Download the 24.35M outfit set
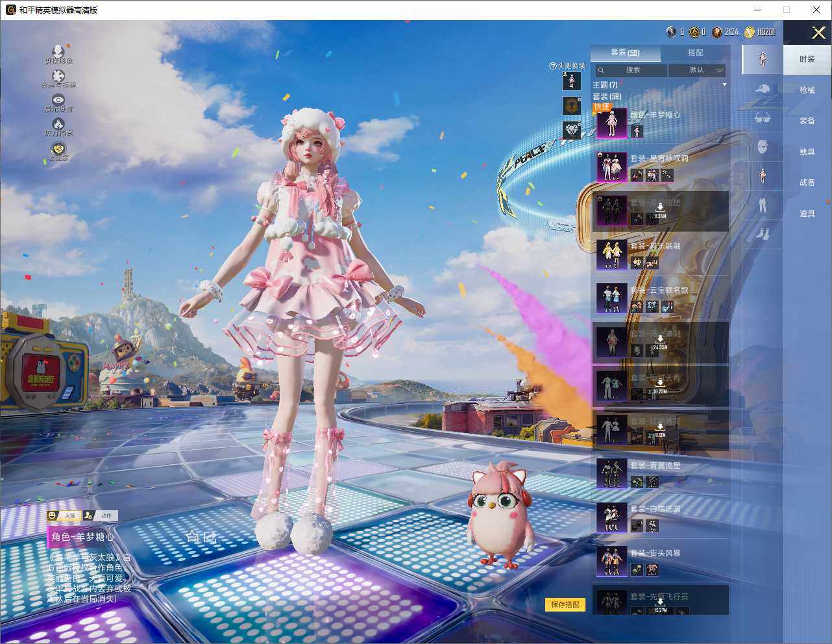This screenshot has height=644, width=832. [659, 343]
